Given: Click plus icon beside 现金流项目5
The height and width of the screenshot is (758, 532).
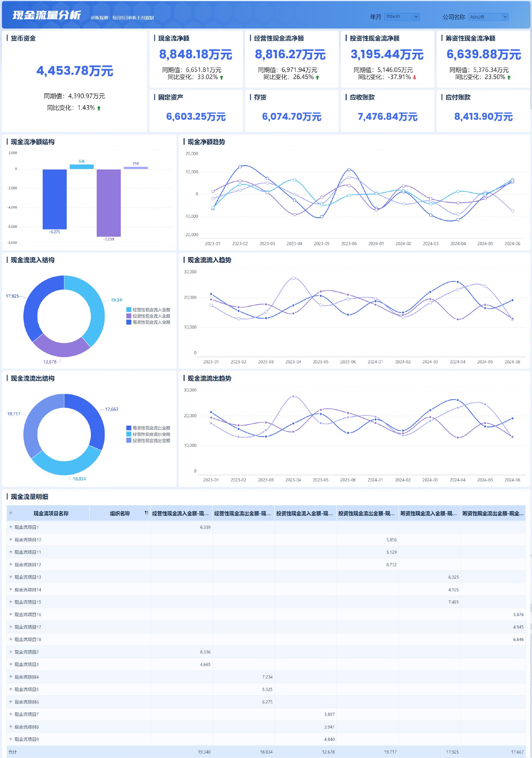Looking at the screenshot, I should tap(11, 689).
